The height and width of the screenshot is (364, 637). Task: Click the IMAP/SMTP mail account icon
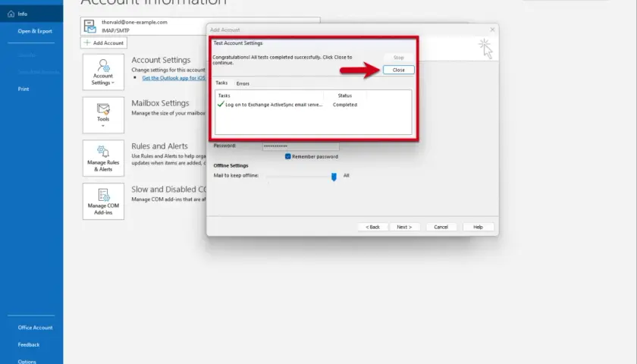(x=89, y=27)
